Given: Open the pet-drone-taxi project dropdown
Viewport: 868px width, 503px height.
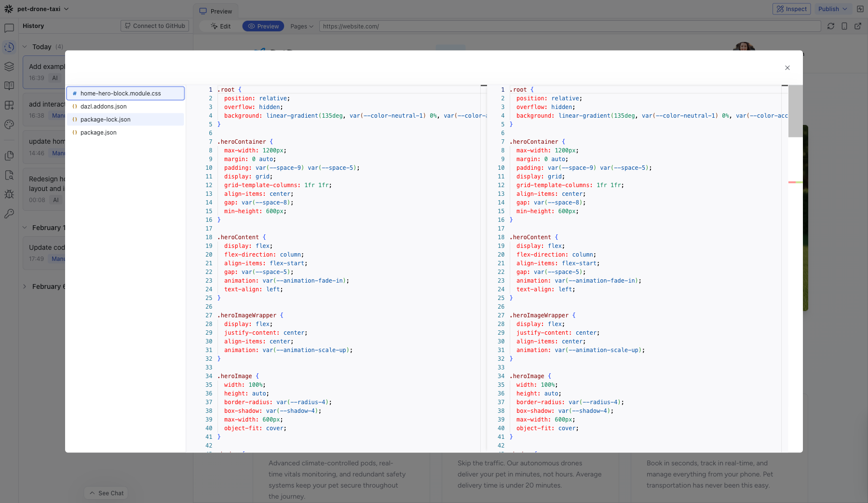Looking at the screenshot, I should [43, 9].
